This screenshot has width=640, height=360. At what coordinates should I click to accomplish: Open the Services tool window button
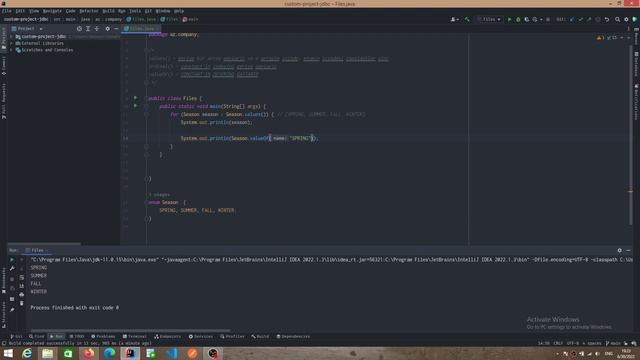pyautogui.click(x=200, y=336)
